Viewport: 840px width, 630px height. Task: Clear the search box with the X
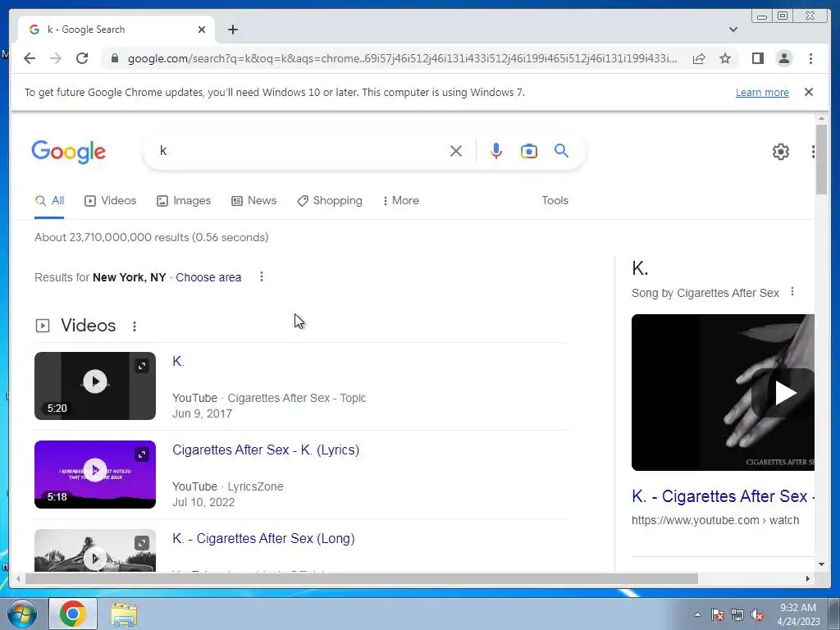(456, 151)
